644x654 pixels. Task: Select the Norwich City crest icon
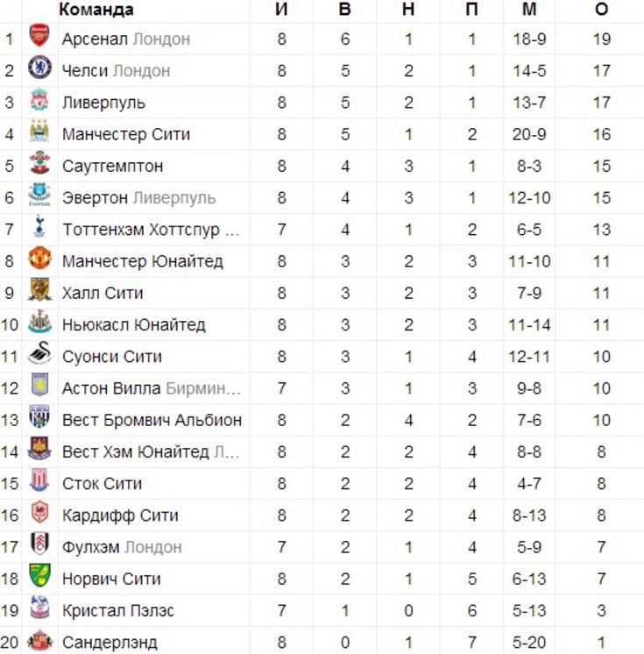pyautogui.click(x=39, y=576)
